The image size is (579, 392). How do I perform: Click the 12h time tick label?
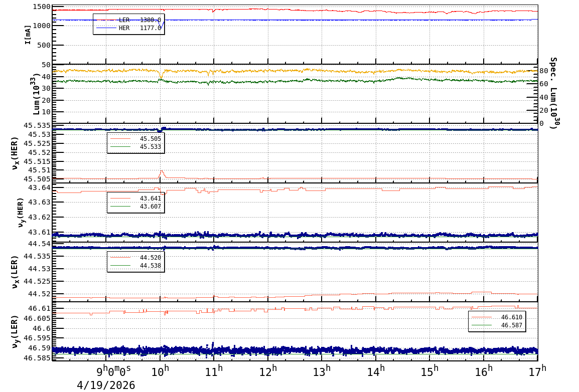click(268, 371)
